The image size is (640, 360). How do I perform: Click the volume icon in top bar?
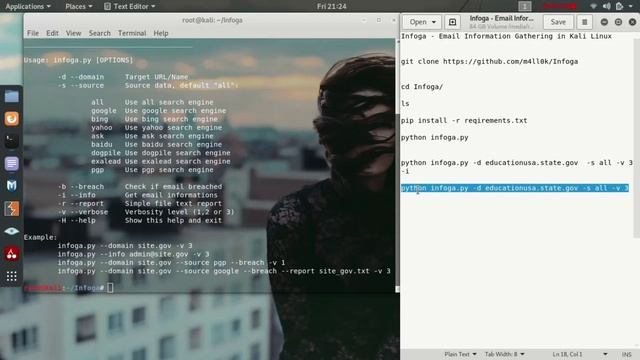(x=607, y=6)
